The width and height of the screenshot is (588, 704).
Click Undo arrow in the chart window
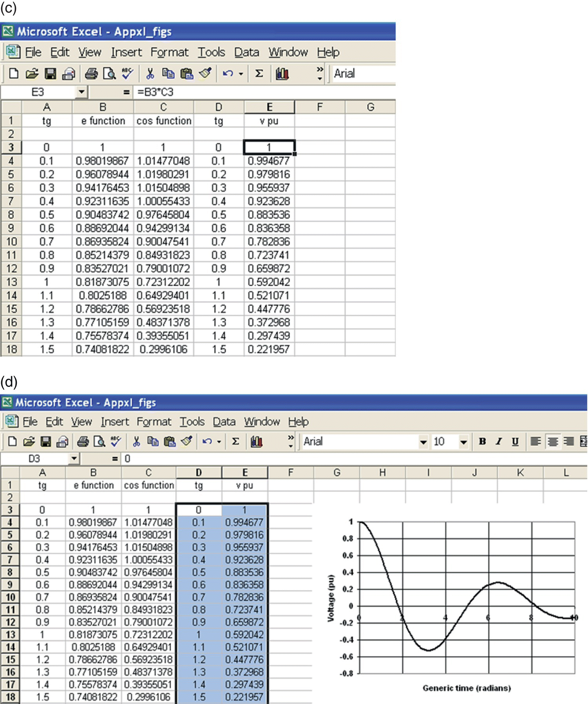(x=207, y=442)
